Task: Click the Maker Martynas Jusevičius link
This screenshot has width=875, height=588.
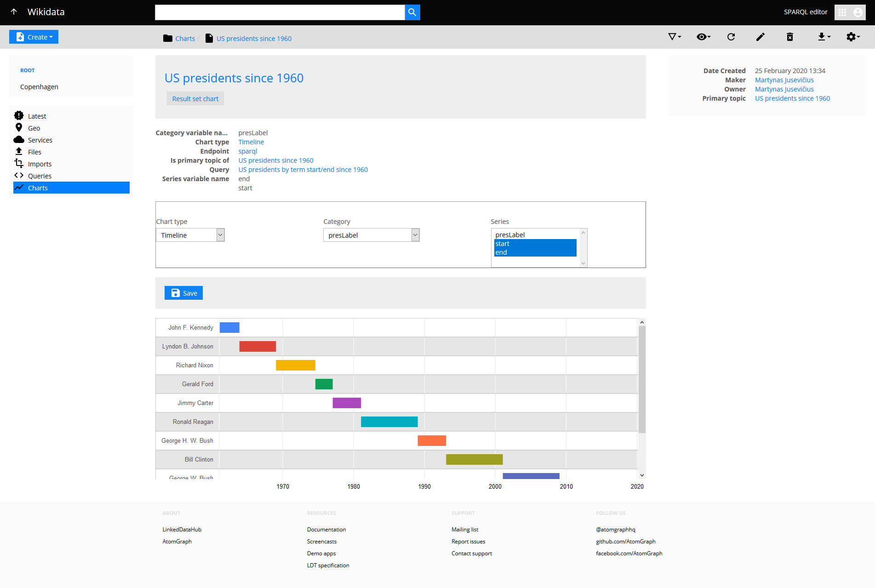Action: (784, 80)
